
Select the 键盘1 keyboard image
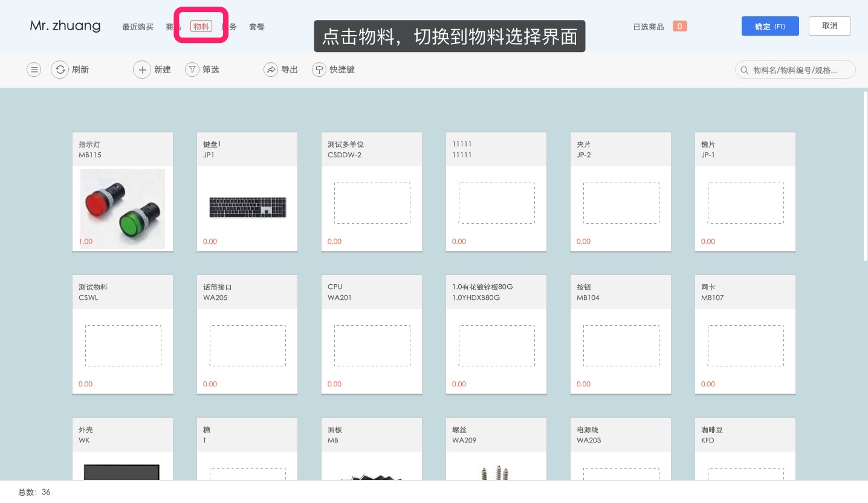click(248, 207)
